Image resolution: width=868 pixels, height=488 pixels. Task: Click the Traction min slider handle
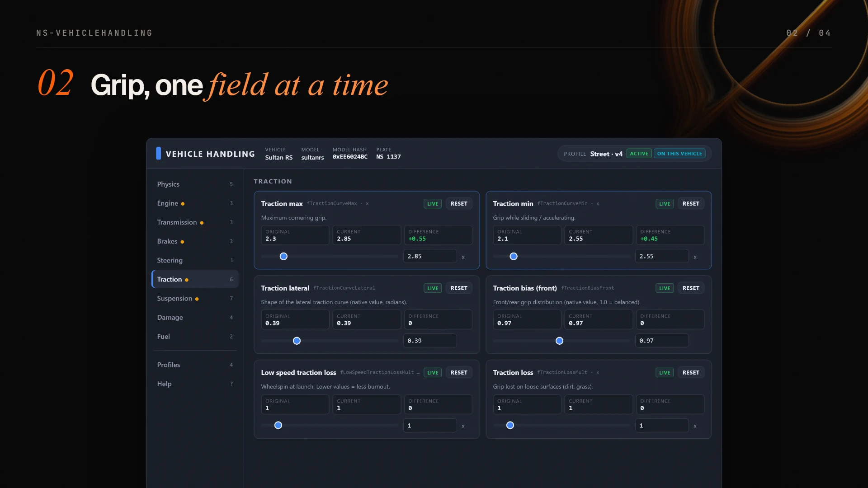514,256
